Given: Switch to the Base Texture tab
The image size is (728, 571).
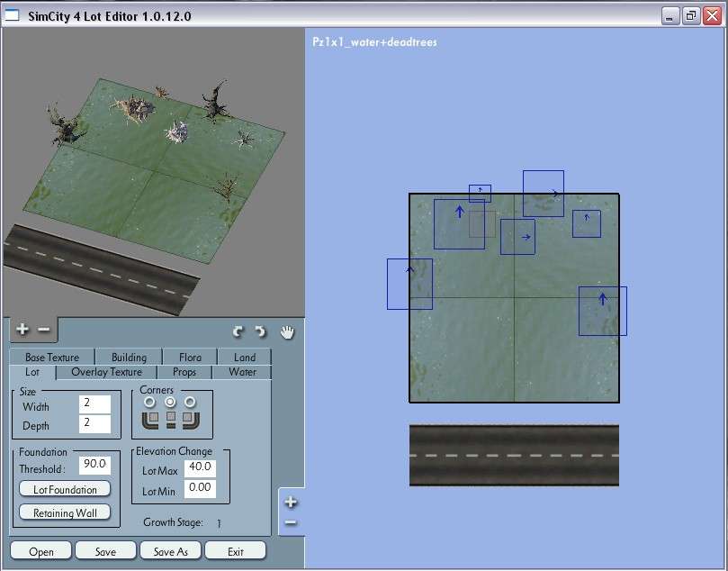Looking at the screenshot, I should point(52,357).
